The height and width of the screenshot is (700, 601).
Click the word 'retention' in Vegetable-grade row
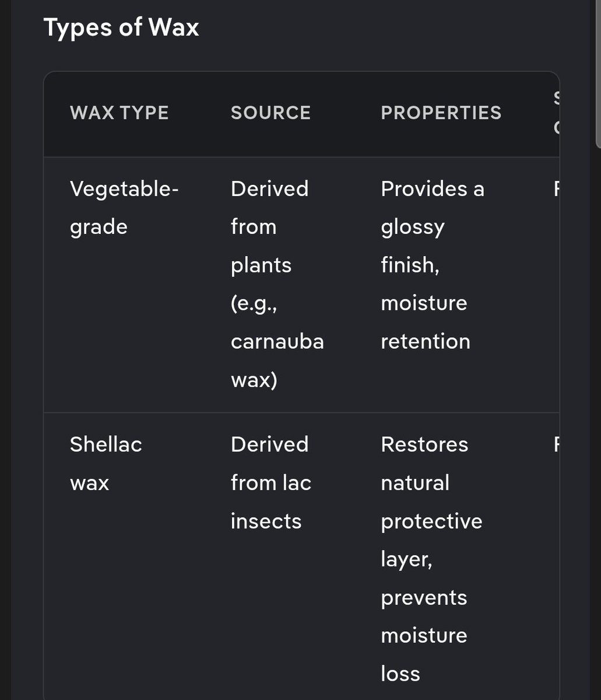pos(425,341)
